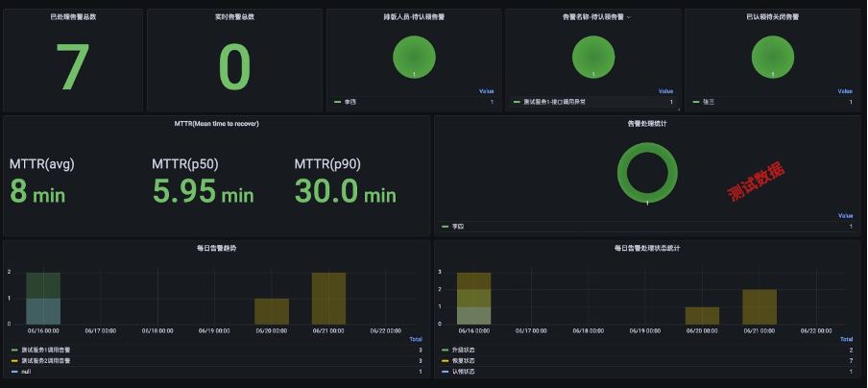Screen dimensions: 868x388
Task: Click the 06/21 yellow bar in 每日告警趋势
Action: pos(328,299)
